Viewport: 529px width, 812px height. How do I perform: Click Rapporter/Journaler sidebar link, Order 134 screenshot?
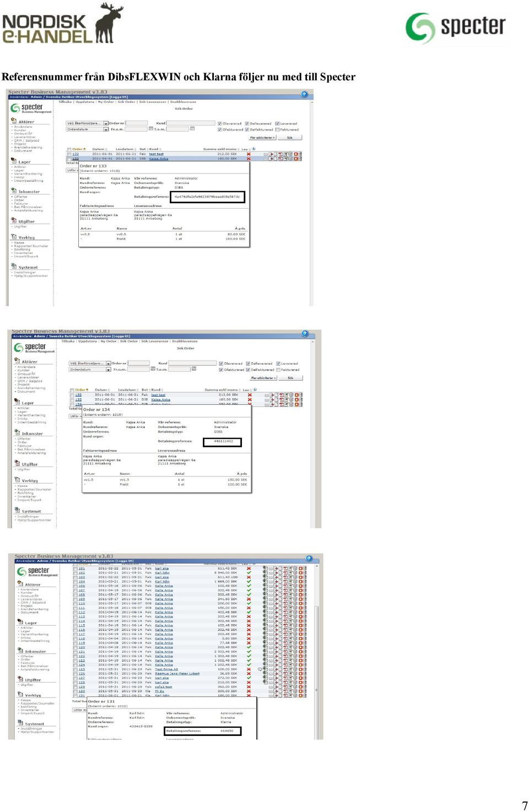tap(34, 489)
